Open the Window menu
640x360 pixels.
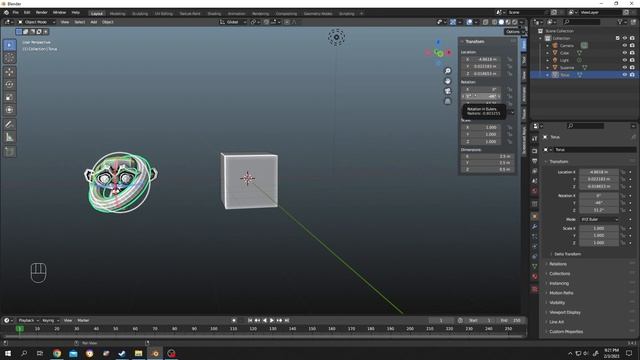(59, 13)
